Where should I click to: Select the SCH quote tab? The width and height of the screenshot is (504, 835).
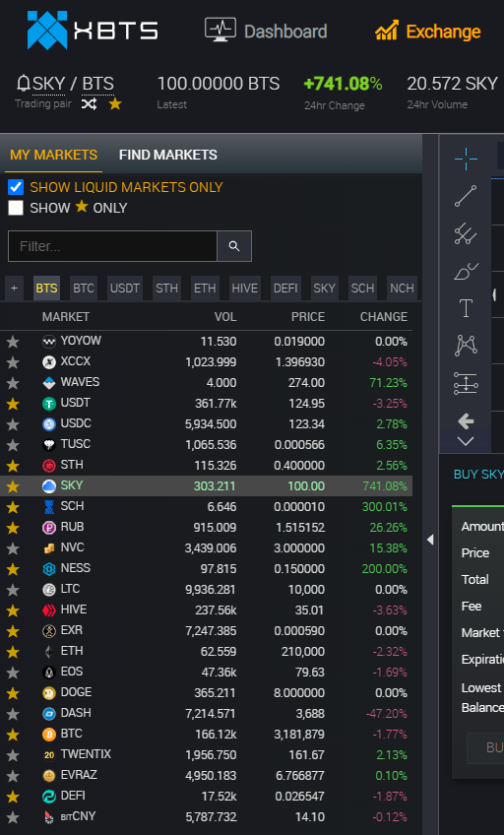(x=362, y=289)
